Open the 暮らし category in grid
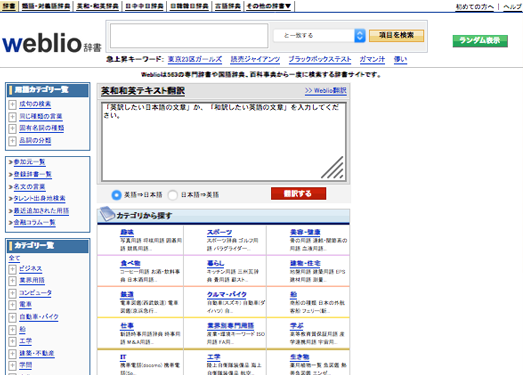Viewport: 523px width, 375px height. tap(216, 264)
